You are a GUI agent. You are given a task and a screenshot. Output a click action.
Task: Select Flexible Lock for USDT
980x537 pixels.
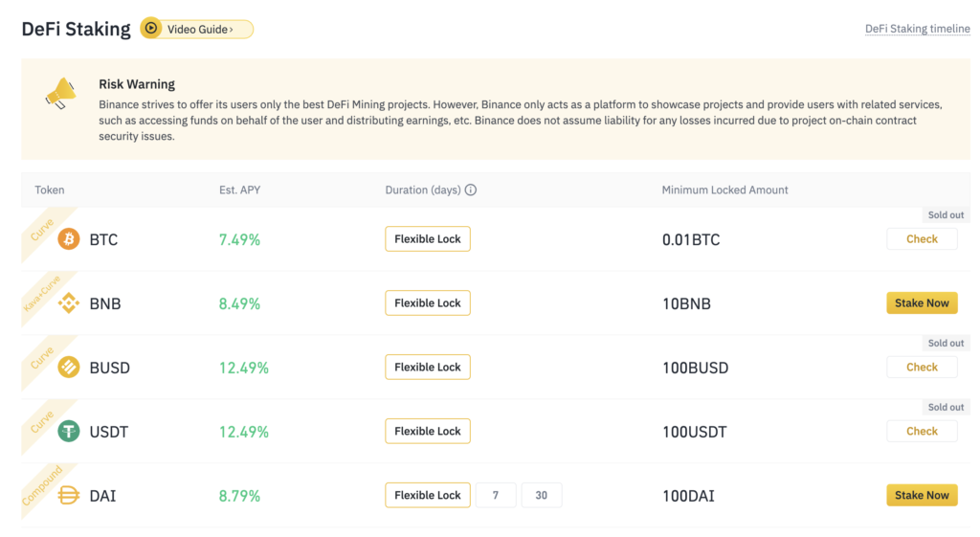click(x=428, y=432)
